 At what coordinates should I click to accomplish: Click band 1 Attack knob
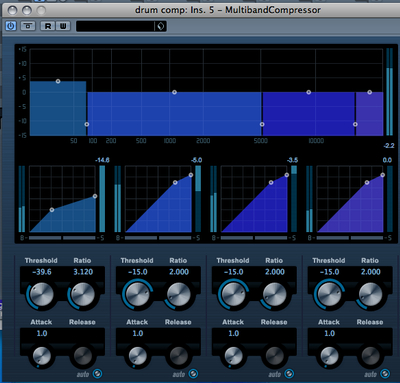42,356
